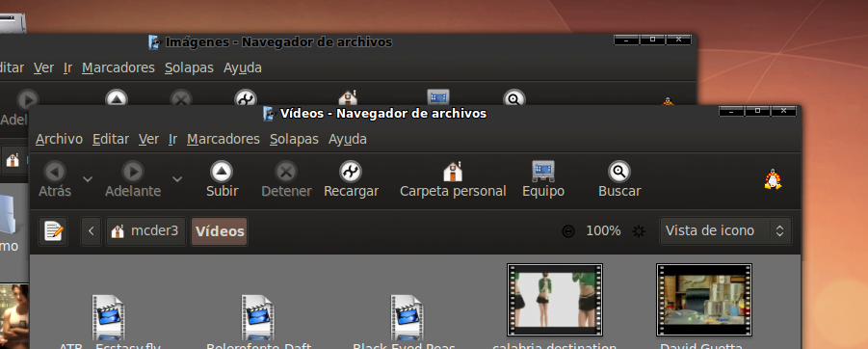Click the penguin throbber icon in Vídeos window
The image size is (868, 349).
coord(773,180)
